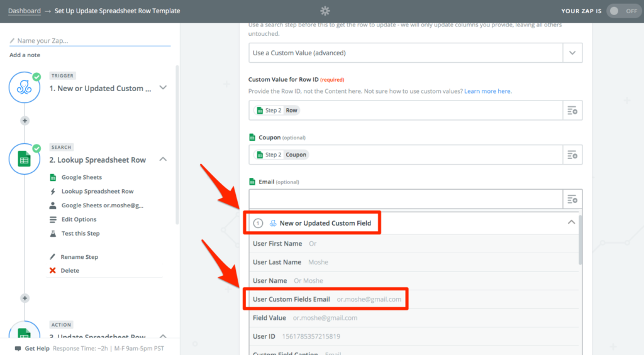Click the Add a note link

tap(25, 55)
